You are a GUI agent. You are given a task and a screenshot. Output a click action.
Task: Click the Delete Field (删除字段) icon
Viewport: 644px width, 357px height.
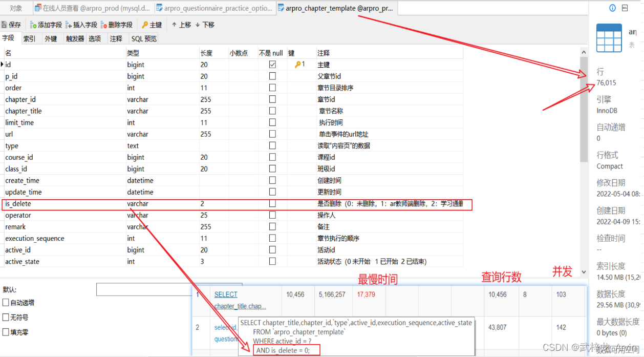pyautogui.click(x=104, y=25)
